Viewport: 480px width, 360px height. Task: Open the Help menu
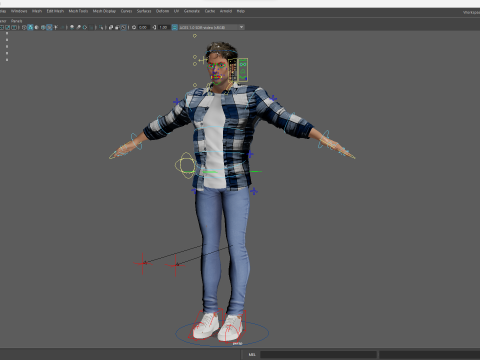click(x=241, y=11)
